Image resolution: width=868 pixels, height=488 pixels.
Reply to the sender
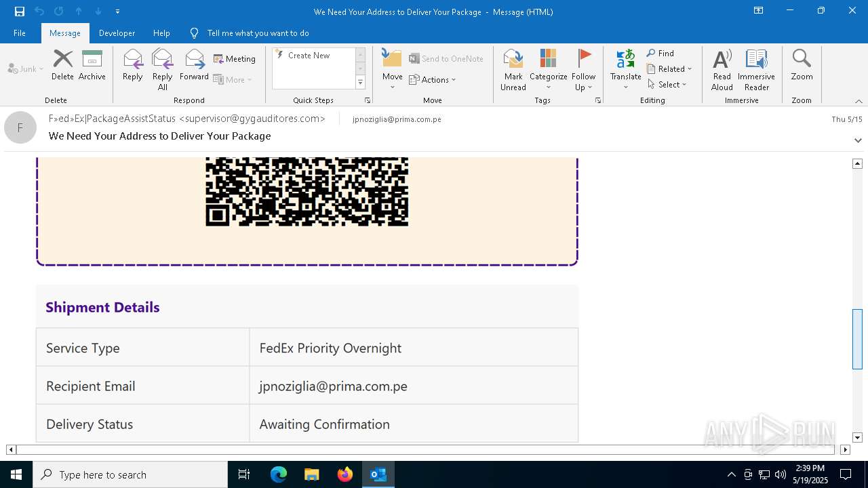point(133,65)
